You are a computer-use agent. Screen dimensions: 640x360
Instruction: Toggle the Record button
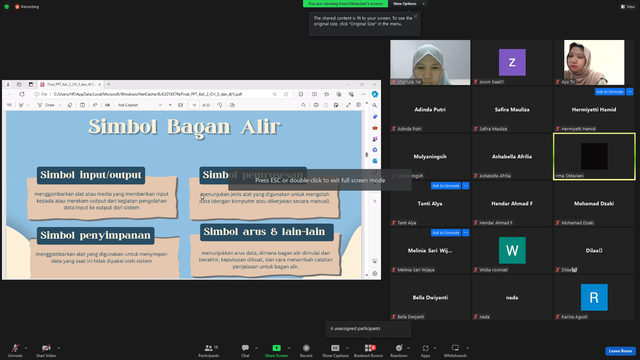306,350
